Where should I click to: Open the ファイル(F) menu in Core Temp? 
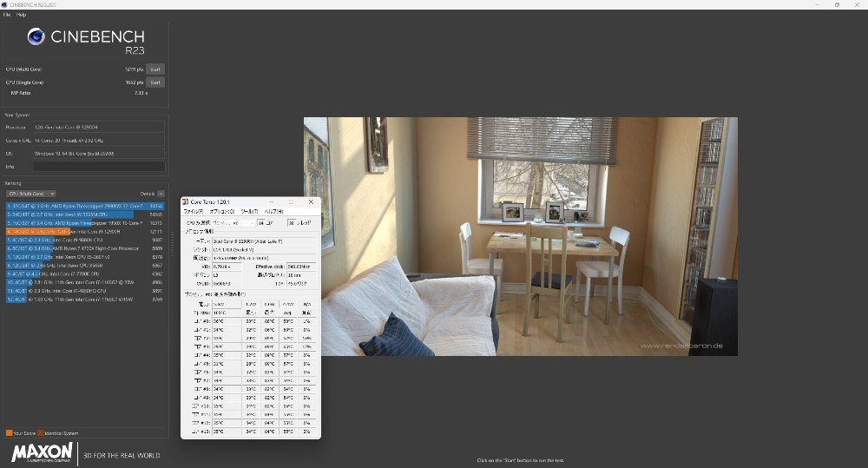(194, 212)
